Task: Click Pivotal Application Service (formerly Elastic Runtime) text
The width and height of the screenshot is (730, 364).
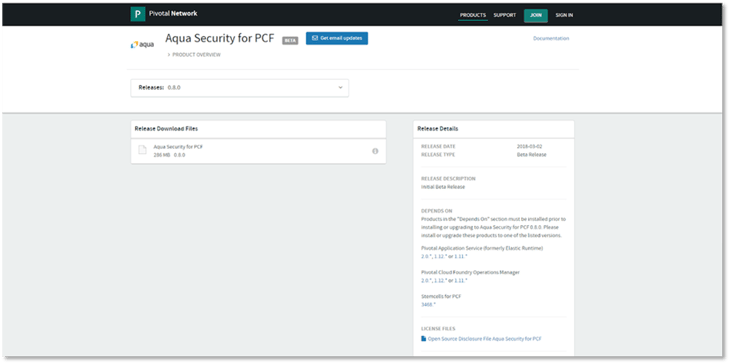Action: pos(482,248)
